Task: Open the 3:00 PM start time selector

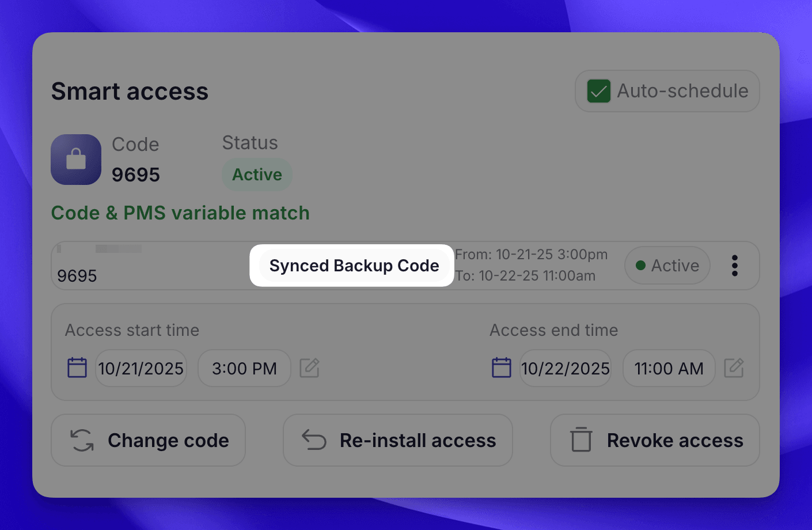Action: (244, 368)
